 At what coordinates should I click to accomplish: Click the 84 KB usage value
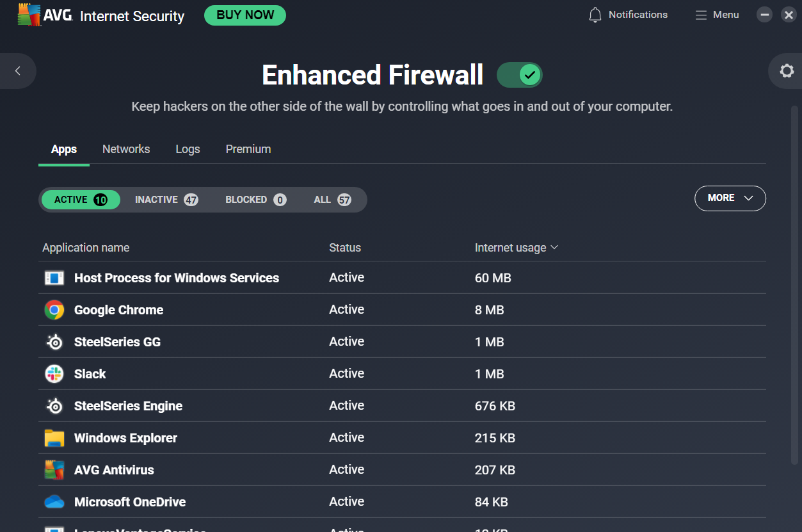point(492,502)
